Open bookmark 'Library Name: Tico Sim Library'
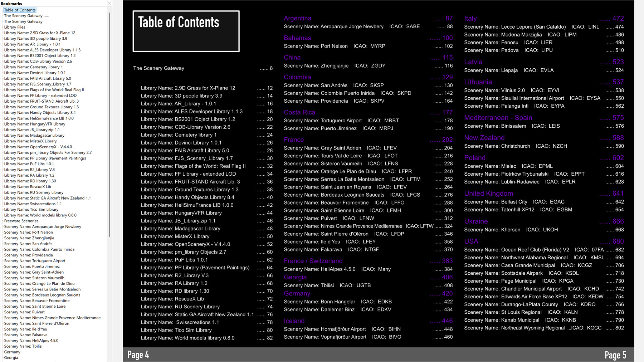This screenshot has width=644, height=362. [x=31, y=210]
